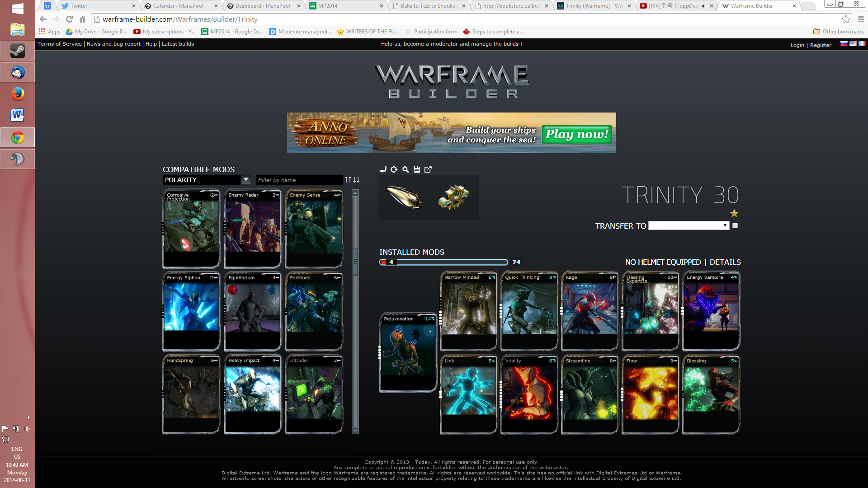
Task: Open the Chrome hamburger menu
Action: [x=861, y=19]
